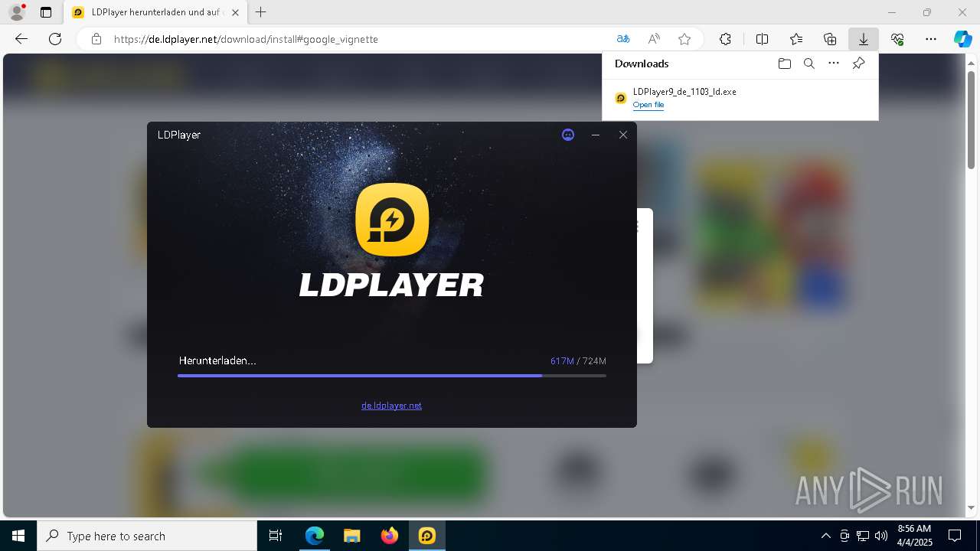Image resolution: width=980 pixels, height=551 pixels.
Task: Open Extensions puzzle icon
Action: tap(725, 39)
